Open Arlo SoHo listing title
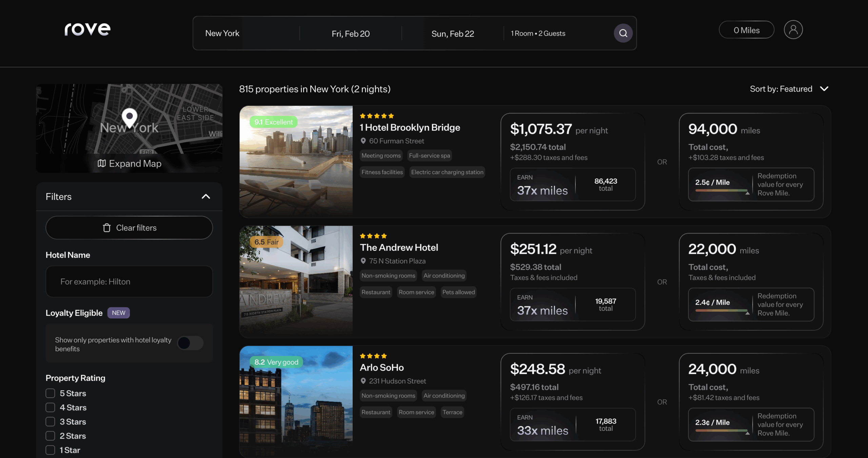The height and width of the screenshot is (458, 868). 381,367
